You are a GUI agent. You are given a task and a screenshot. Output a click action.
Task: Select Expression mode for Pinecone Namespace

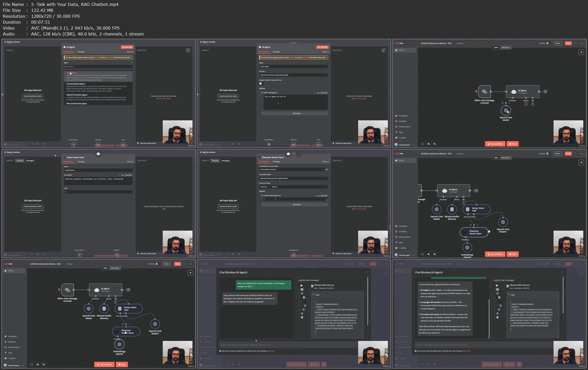tap(324, 195)
